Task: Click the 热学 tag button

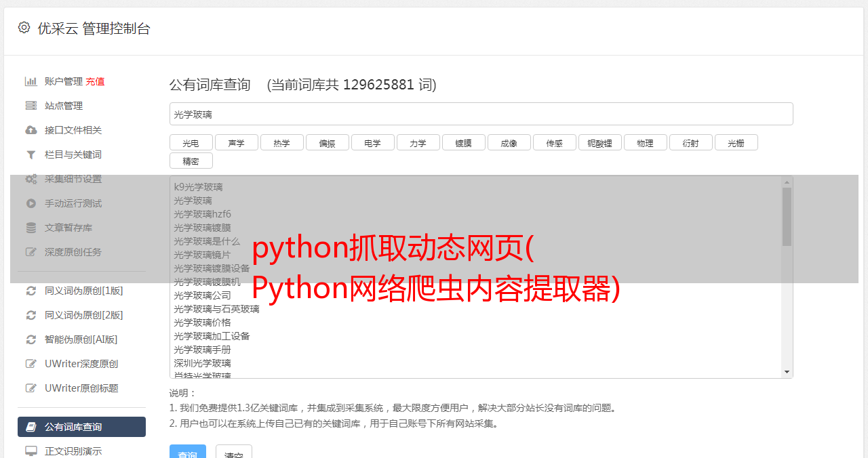Action: [281, 143]
